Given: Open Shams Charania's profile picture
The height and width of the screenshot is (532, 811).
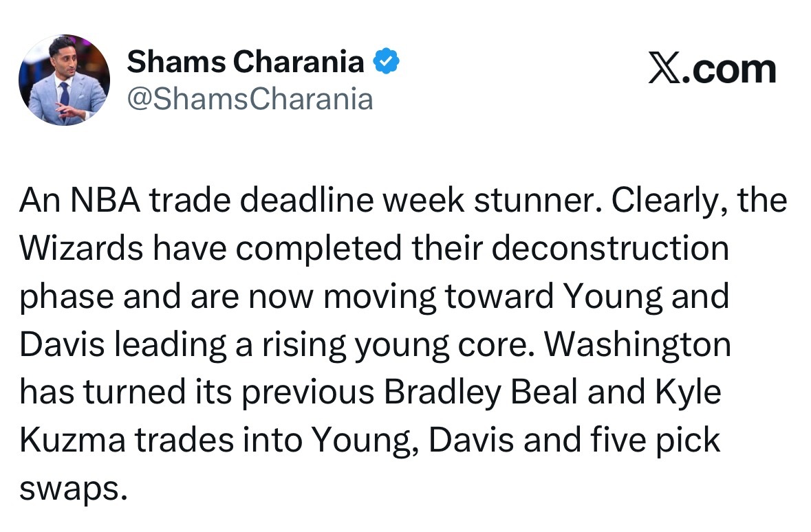Looking at the screenshot, I should 64,80.
